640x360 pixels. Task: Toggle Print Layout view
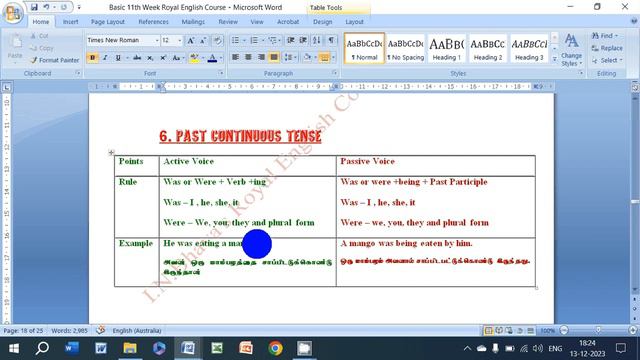point(488,330)
